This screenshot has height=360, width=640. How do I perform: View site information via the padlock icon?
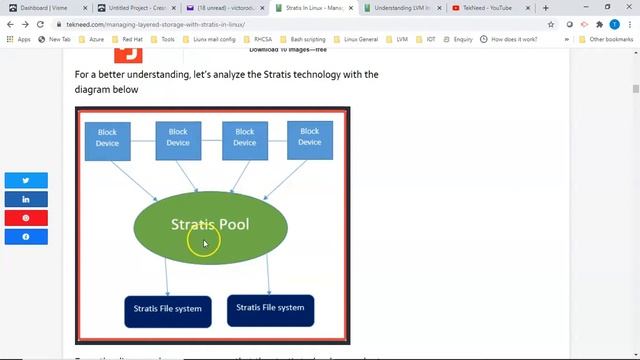click(59, 24)
